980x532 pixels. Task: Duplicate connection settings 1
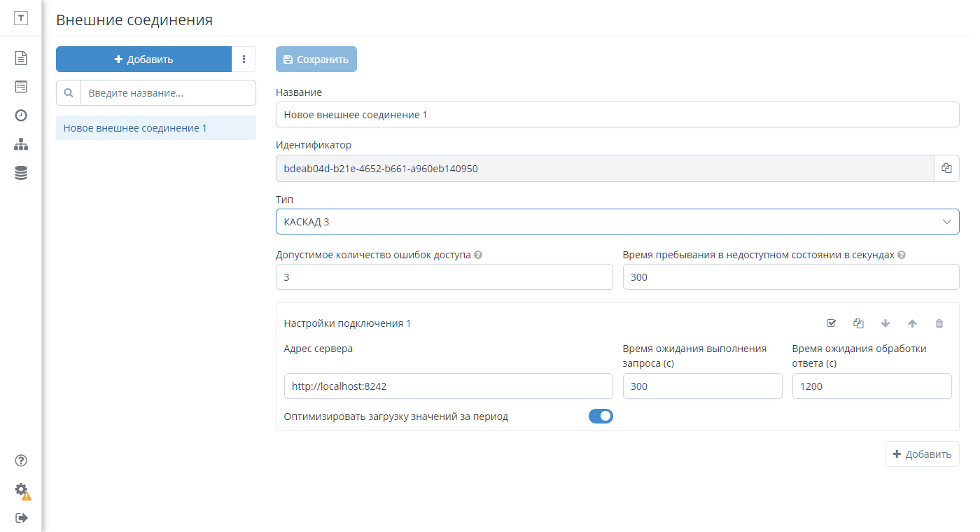tap(858, 323)
